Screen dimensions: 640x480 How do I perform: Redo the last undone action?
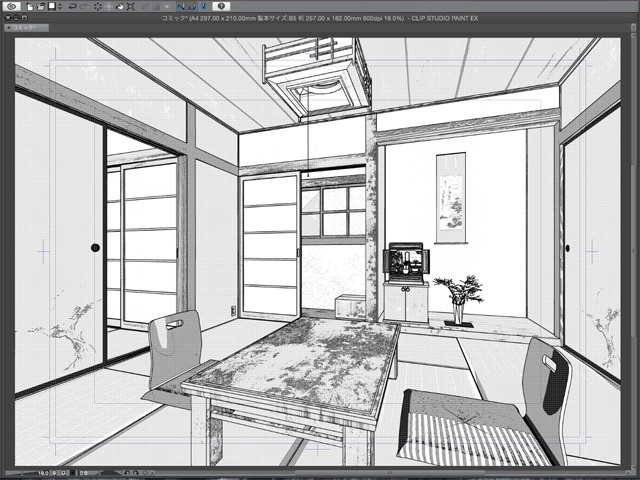click(x=83, y=6)
